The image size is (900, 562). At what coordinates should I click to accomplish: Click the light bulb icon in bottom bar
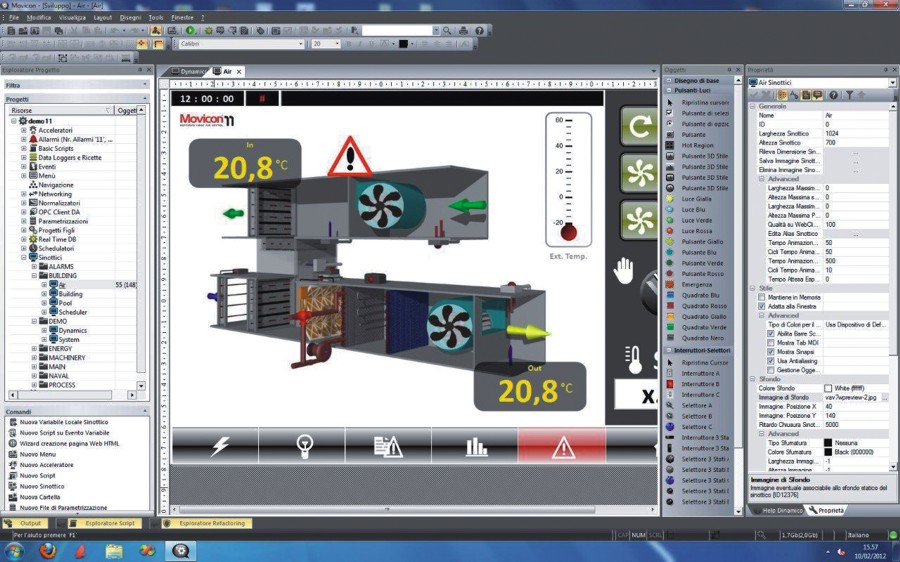click(x=301, y=445)
